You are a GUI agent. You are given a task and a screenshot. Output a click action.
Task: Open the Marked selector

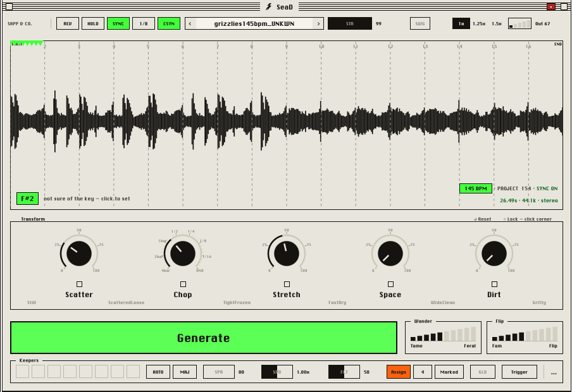click(449, 372)
